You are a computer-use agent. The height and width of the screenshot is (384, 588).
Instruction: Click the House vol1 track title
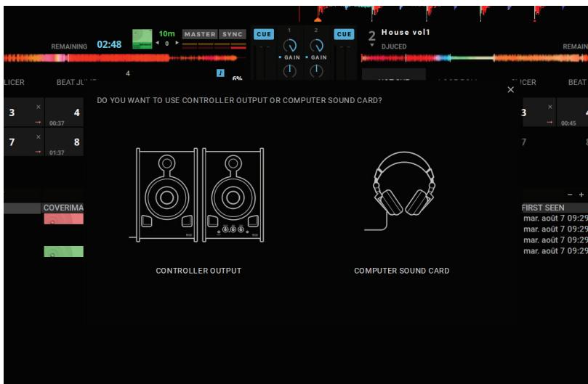click(406, 32)
